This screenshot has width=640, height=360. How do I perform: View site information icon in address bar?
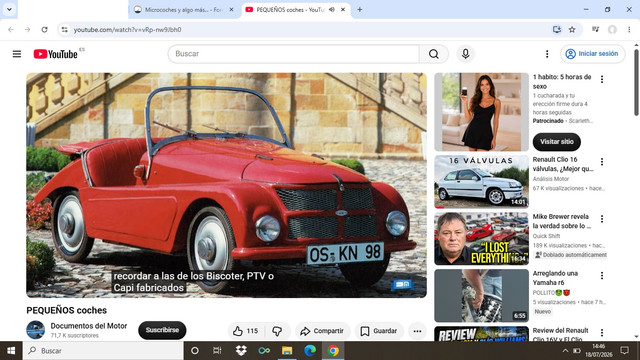[64, 29]
